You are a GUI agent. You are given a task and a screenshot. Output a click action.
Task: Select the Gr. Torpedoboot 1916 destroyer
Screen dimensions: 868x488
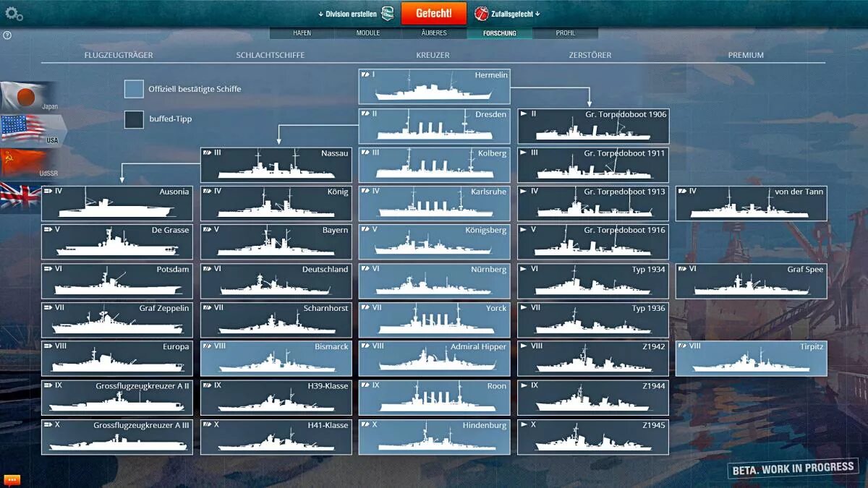[x=593, y=241]
